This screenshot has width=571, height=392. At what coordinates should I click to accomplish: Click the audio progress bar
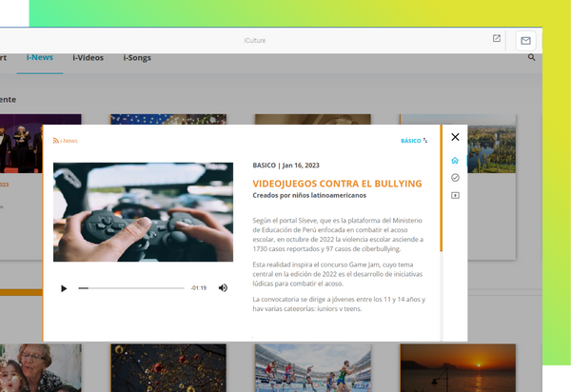point(131,287)
